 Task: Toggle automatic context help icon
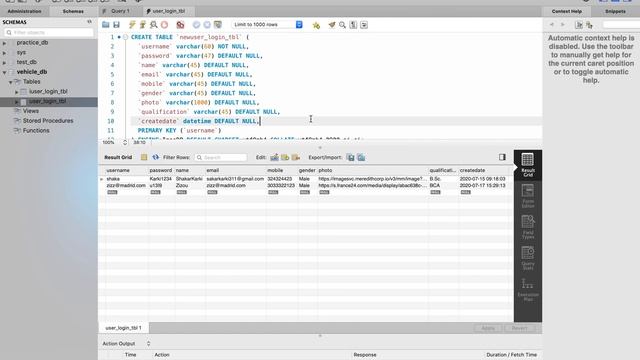pos(589,25)
